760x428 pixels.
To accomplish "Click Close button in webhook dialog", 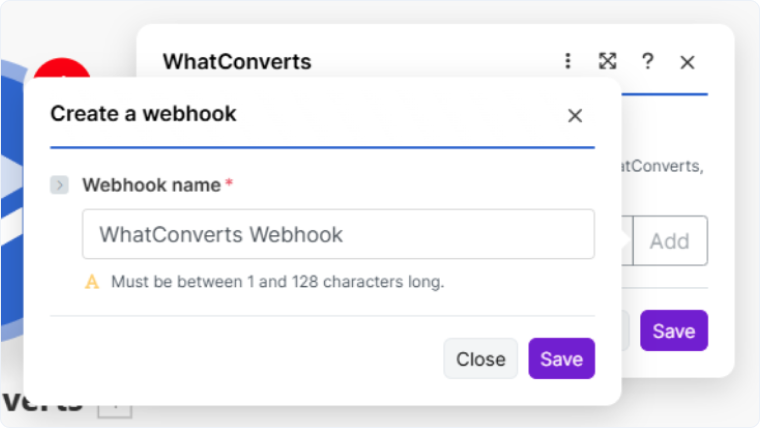I will click(480, 359).
